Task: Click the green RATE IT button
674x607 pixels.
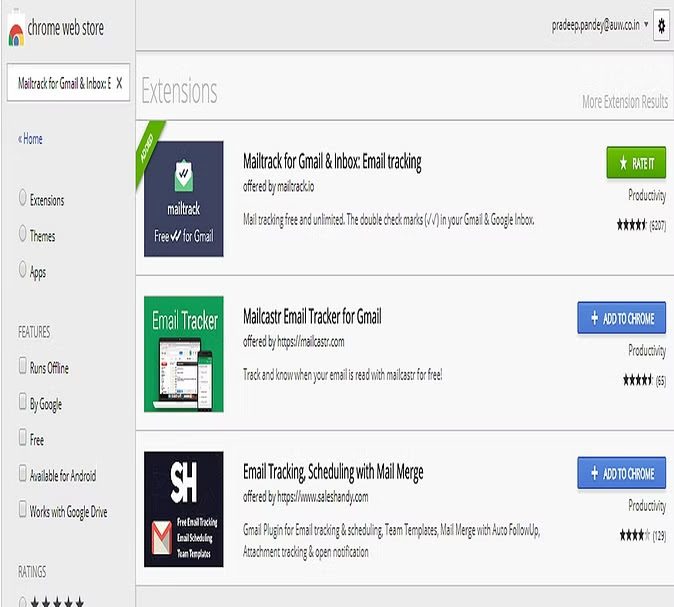Action: point(636,162)
